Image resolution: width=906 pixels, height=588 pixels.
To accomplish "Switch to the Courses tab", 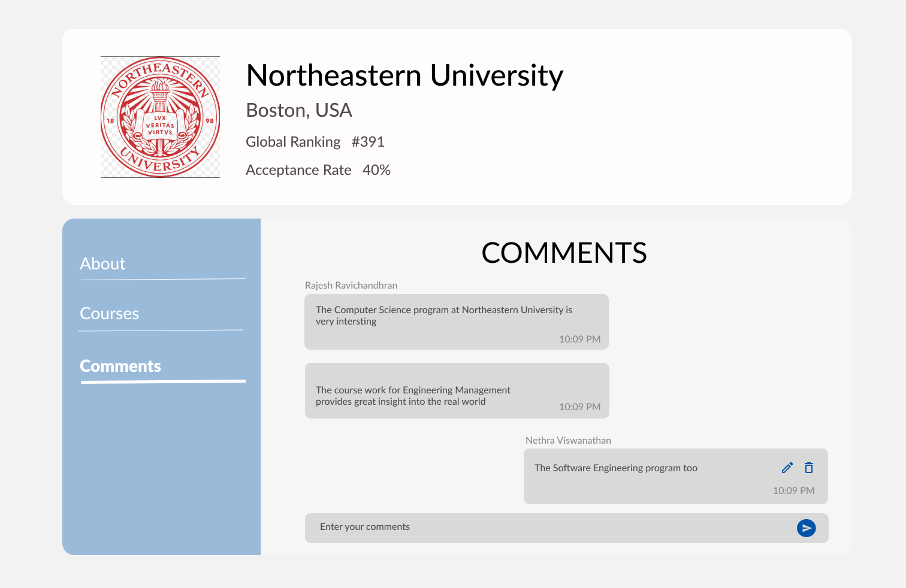I will point(110,313).
